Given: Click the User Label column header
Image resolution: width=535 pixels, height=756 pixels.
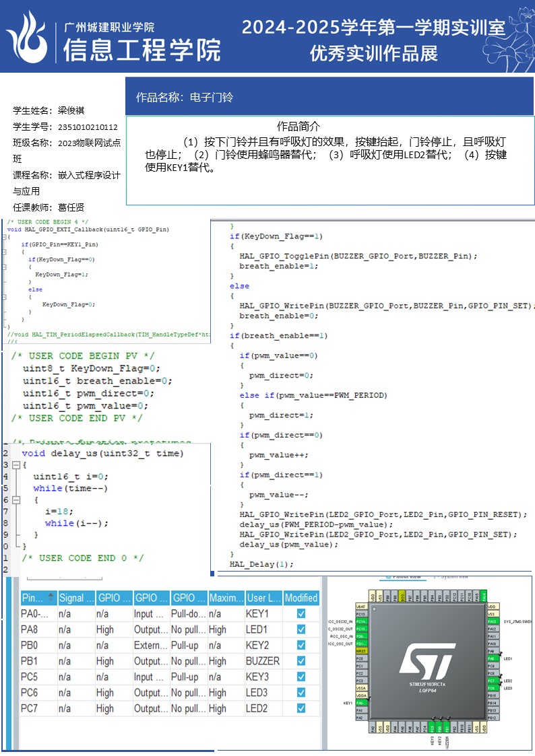Looking at the screenshot, I should [263, 598].
